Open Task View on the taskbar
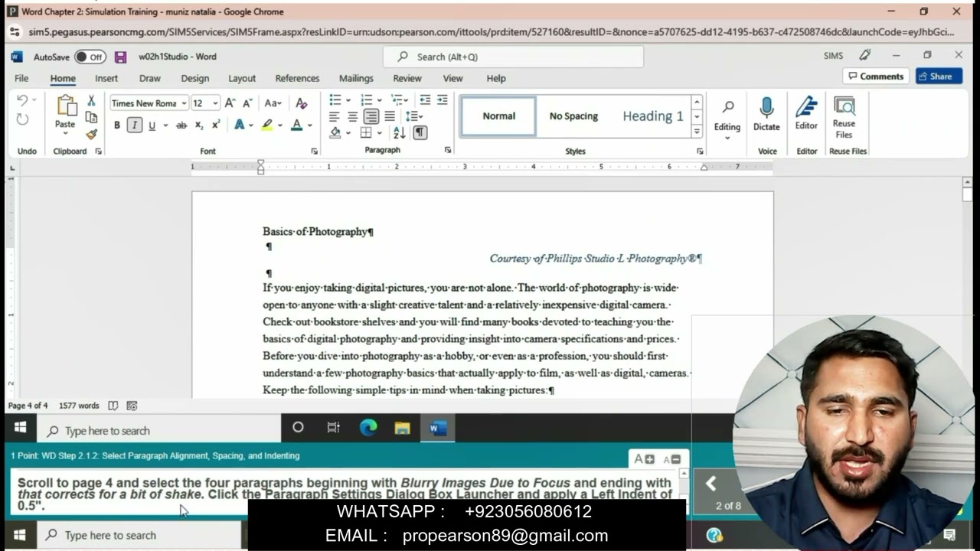Viewport: 980px width, 551px height. pos(333,428)
